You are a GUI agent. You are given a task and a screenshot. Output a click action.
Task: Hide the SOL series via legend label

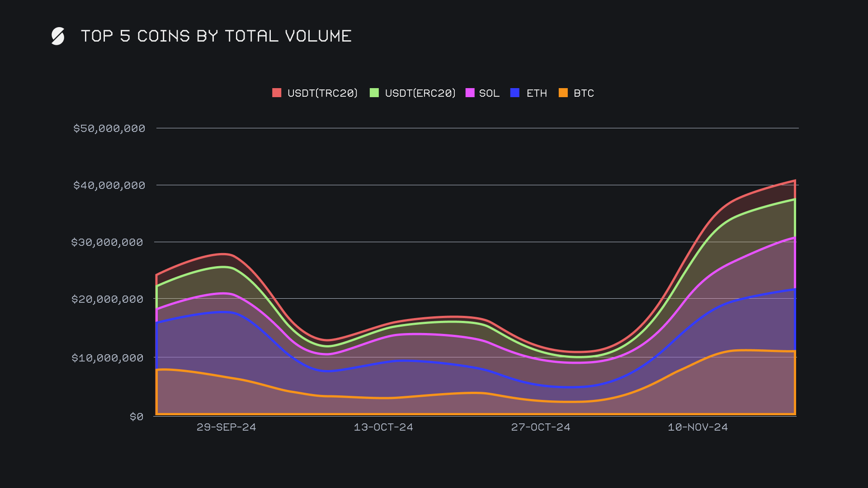tap(489, 93)
